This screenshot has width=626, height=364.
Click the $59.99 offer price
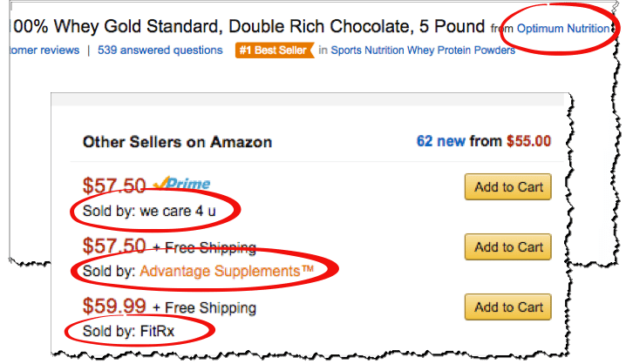pos(114,307)
